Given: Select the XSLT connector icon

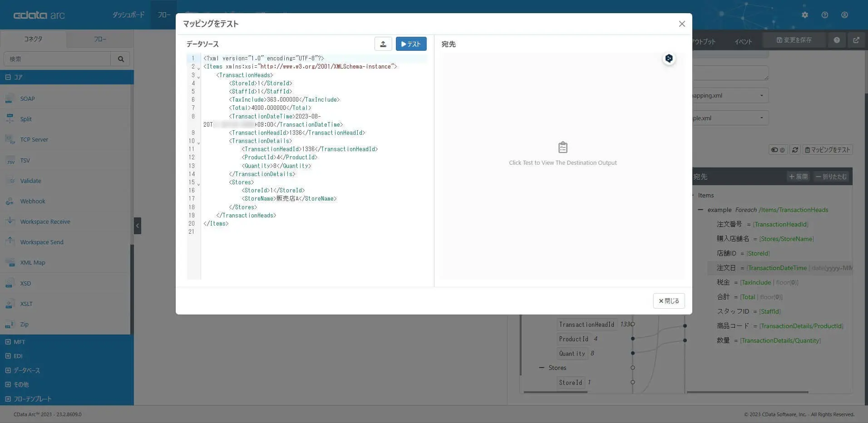Looking at the screenshot, I should (10, 304).
